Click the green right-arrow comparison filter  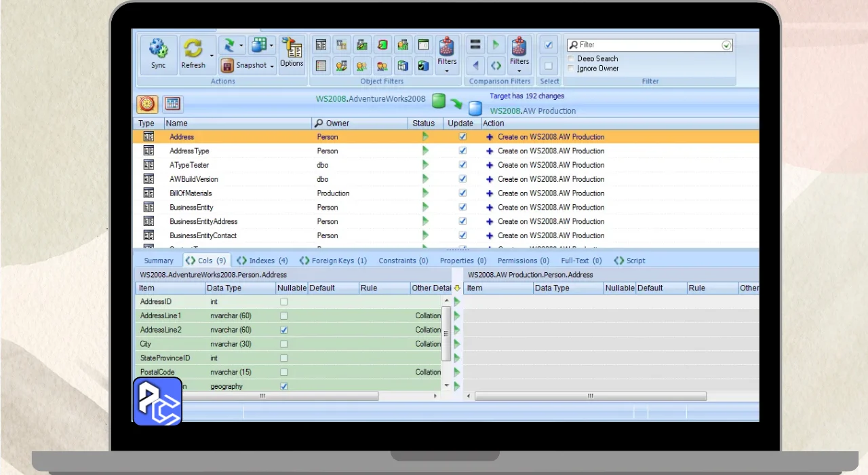(496, 45)
